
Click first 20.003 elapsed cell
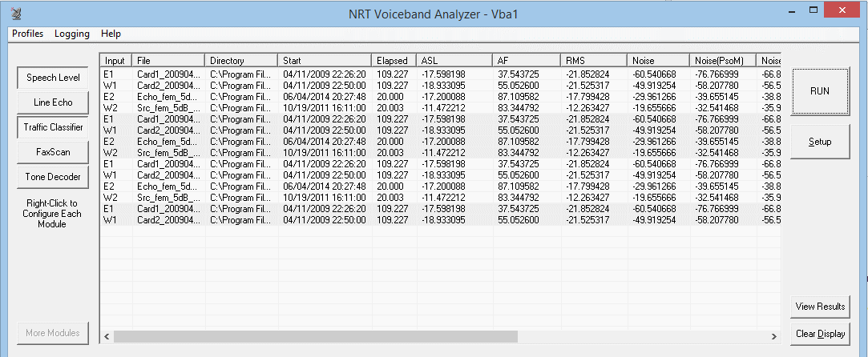click(390, 107)
